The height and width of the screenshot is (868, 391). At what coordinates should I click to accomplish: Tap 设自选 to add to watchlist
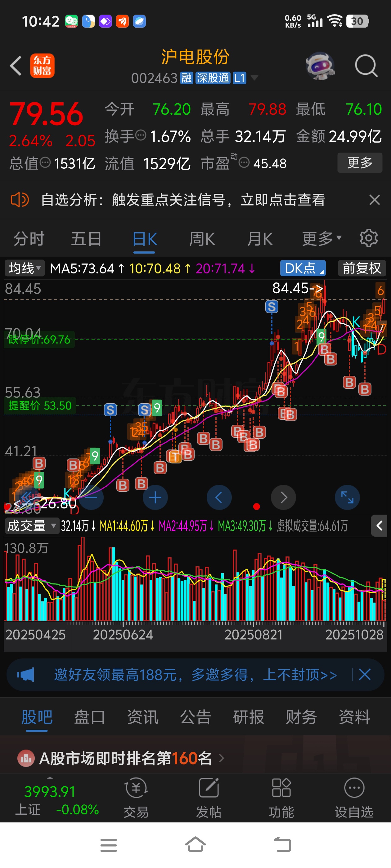coord(354,798)
